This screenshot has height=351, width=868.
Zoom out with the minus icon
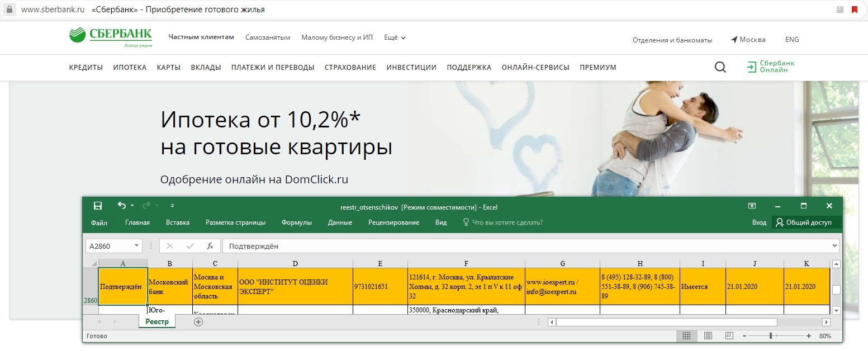(x=744, y=336)
